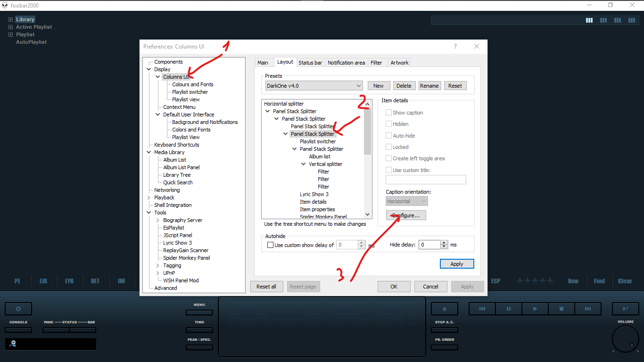The image size is (644, 362).
Task: Open the DarkOne v4.0 presets dropdown
Action: pos(314,86)
